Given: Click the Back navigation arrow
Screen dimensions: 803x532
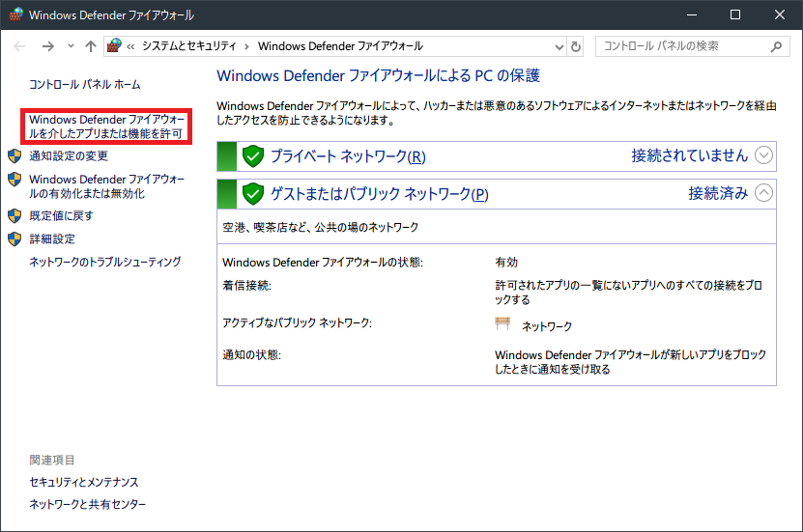Looking at the screenshot, I should click(19, 46).
